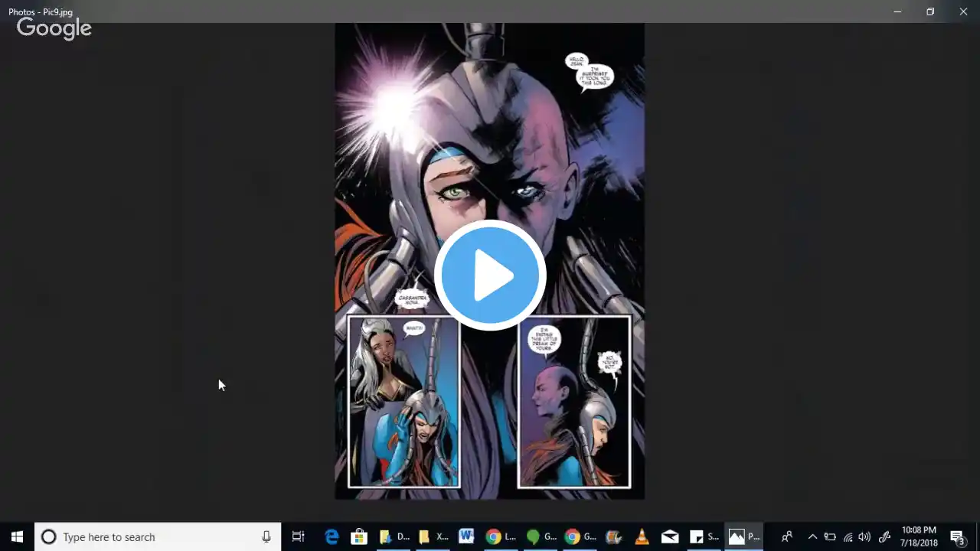The width and height of the screenshot is (980, 551).
Task: Open the Windows Start menu
Action: 17,536
